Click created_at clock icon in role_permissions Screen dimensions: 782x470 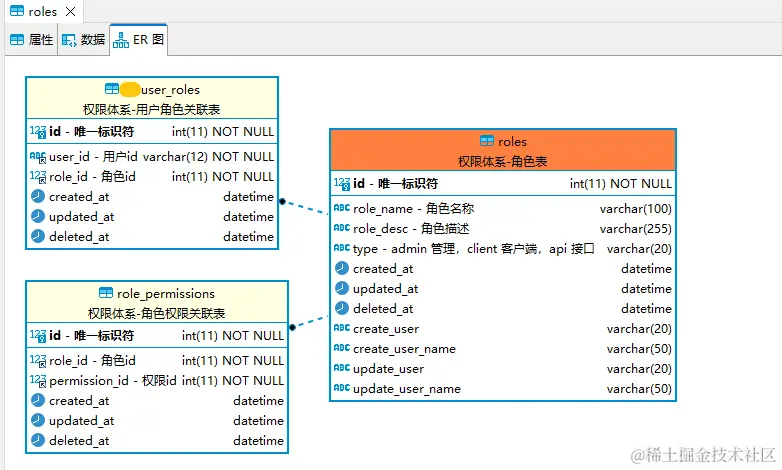click(38, 400)
